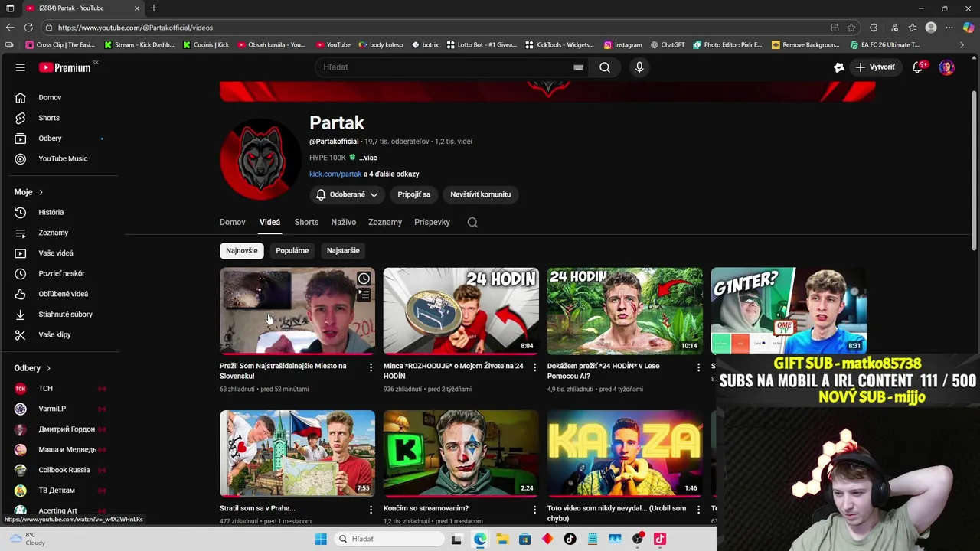This screenshot has height=551, width=980.
Task: Add first video to queue
Action: [364, 295]
